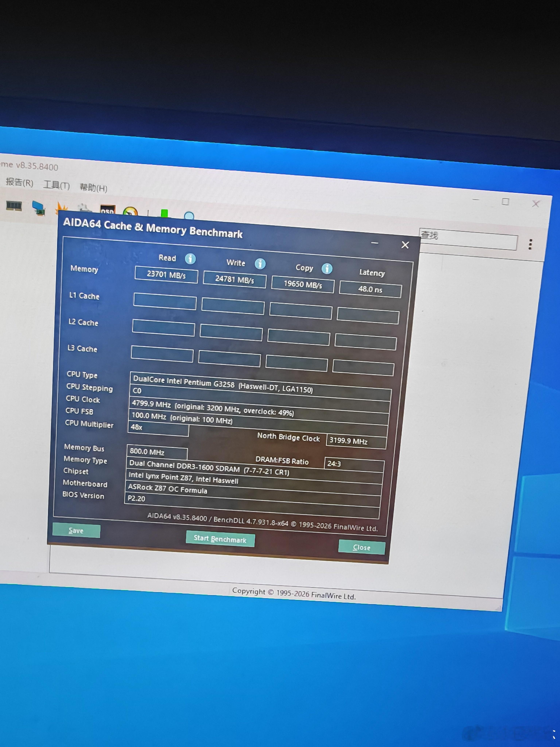Click the Memory Write value 24781 MB/s
This screenshot has height=747, width=560.
click(x=235, y=280)
